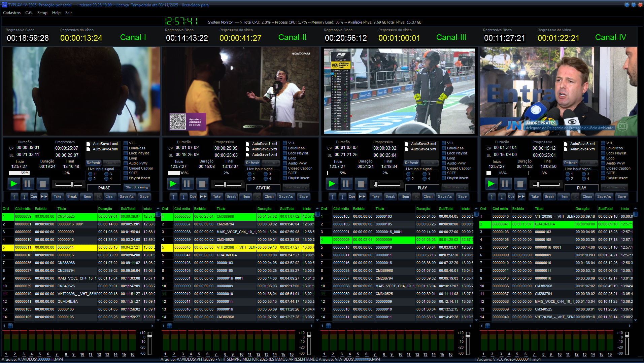Click Refresh button in Canal-II

[252, 163]
